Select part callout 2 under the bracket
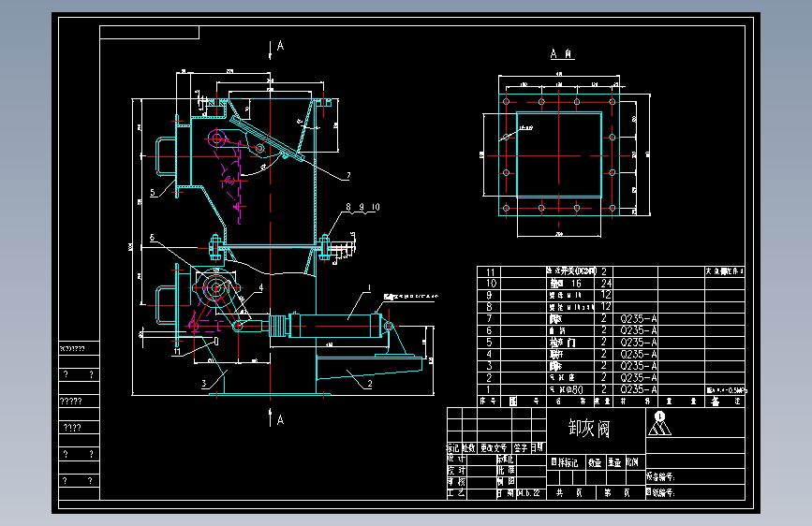The image size is (812, 526). (x=370, y=384)
